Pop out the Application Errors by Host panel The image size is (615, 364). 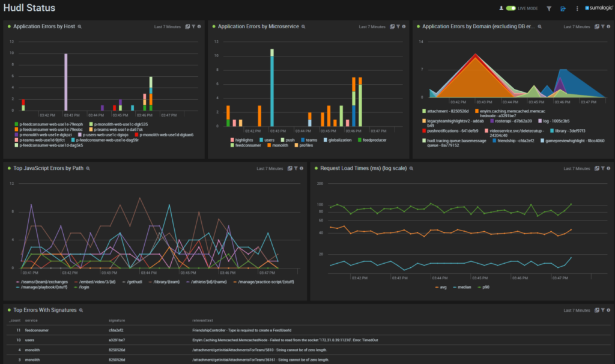coord(187,26)
